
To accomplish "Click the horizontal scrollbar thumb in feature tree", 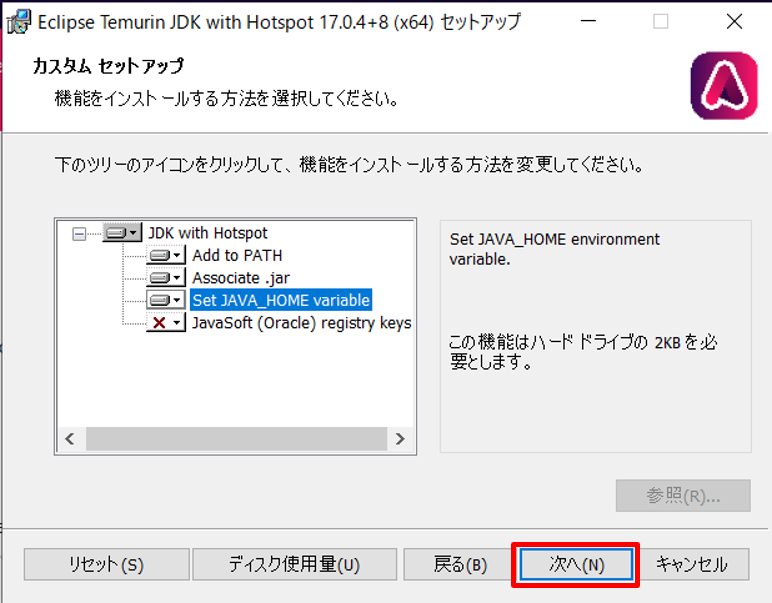I will coord(236,439).
